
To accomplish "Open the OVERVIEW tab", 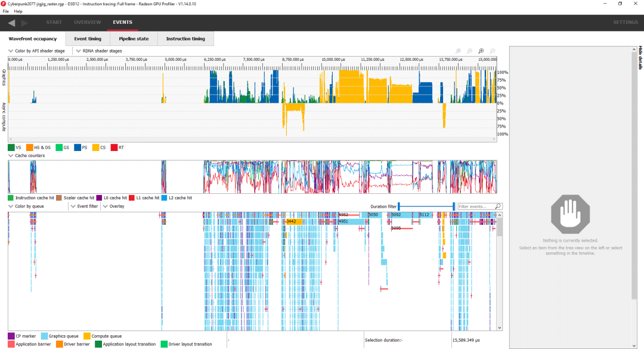I will (88, 22).
